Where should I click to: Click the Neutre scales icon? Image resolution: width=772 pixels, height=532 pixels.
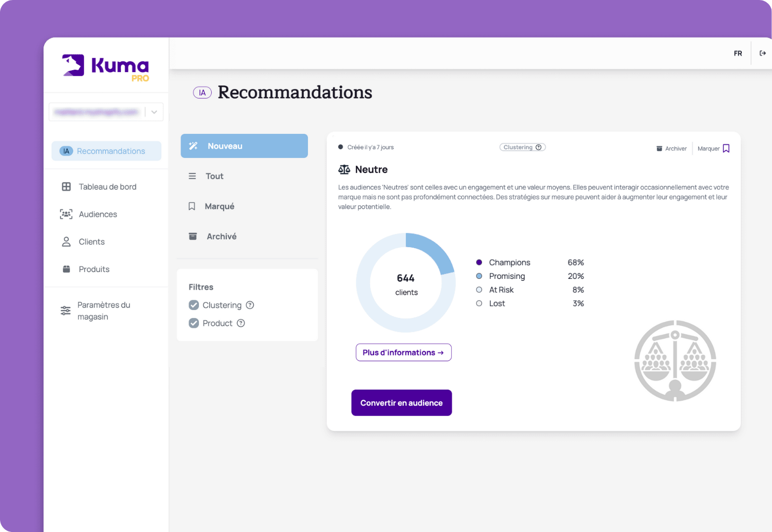point(344,170)
